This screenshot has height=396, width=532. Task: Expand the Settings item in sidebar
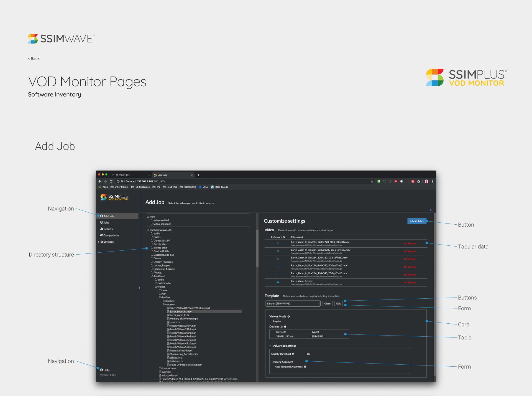[99, 242]
